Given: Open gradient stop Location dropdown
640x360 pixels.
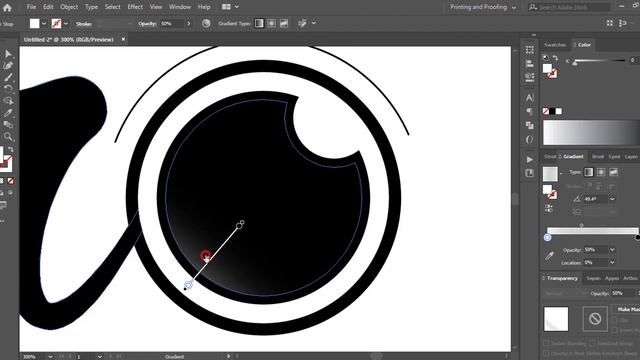Looking at the screenshot, I should pos(612,262).
